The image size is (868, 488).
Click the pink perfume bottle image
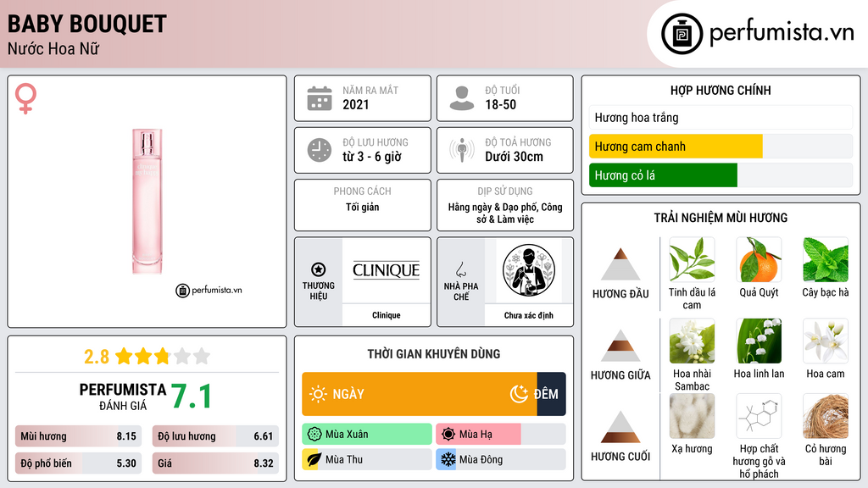pos(147,202)
